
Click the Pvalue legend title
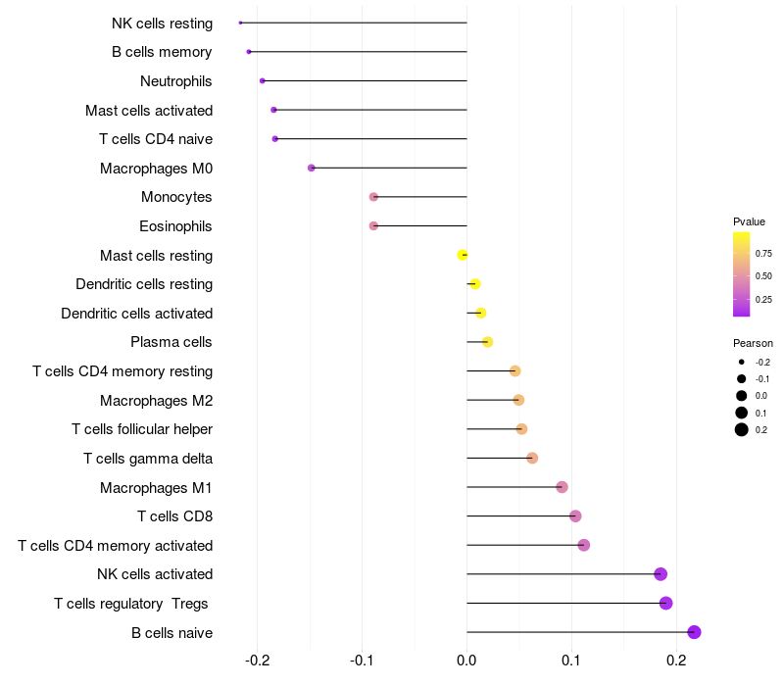749,221
